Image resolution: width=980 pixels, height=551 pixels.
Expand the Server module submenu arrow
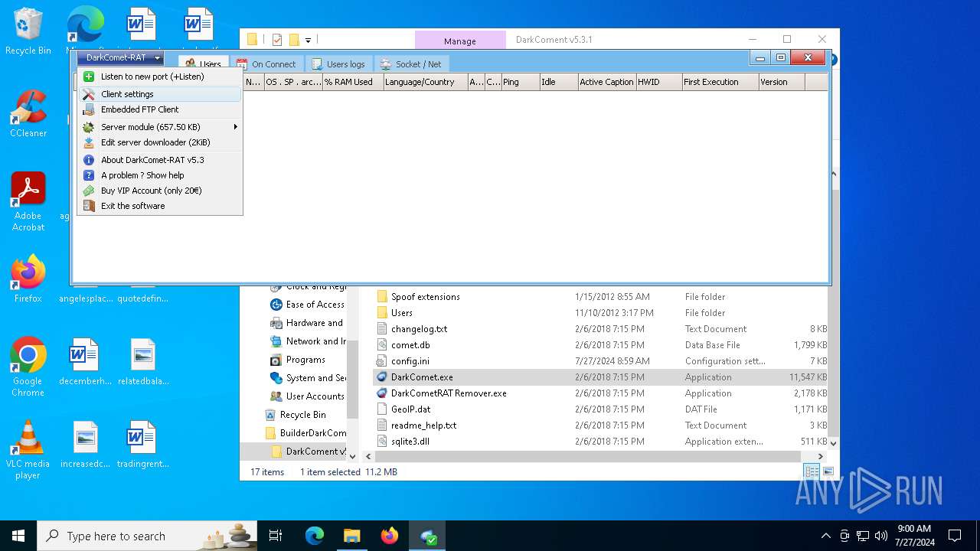[236, 127]
